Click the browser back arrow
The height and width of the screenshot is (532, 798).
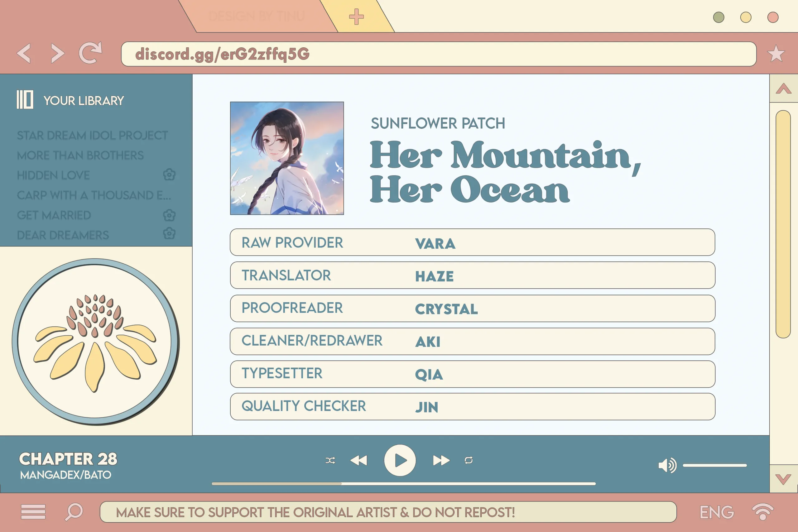coord(24,53)
